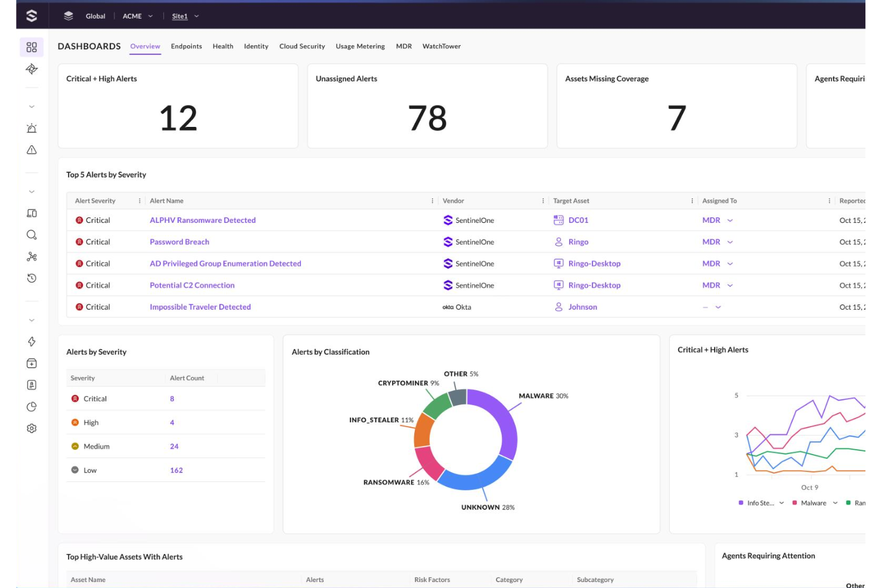Viewport: 882px width, 588px height.
Task: Collapse the first sidebar section chevron
Action: pos(32,106)
